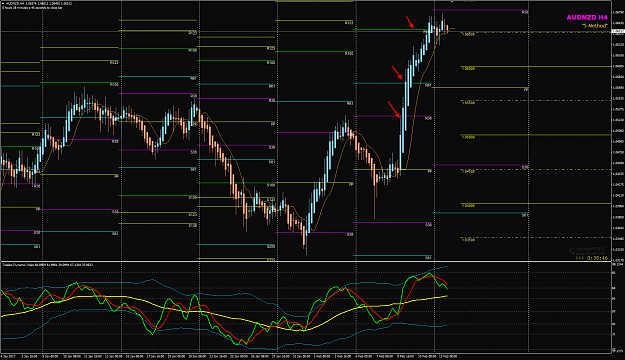
Task: Click the 1.06000 round-number level label
Action: (468, 69)
